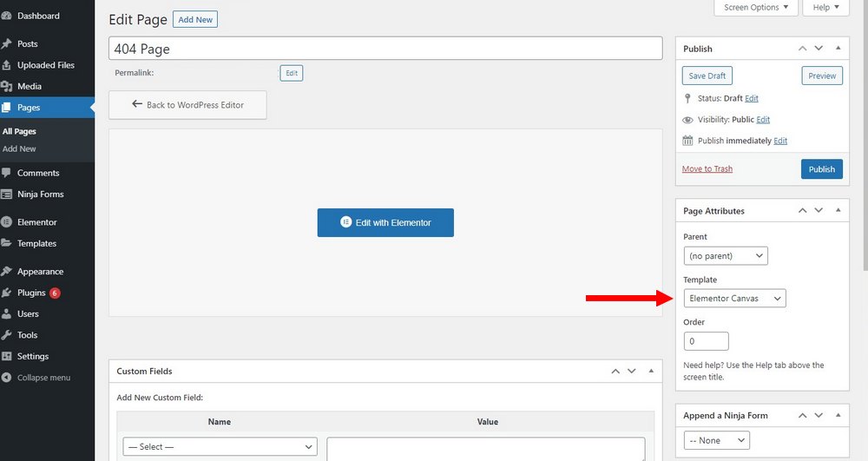Open Media library icon in sidebar

tap(7, 86)
